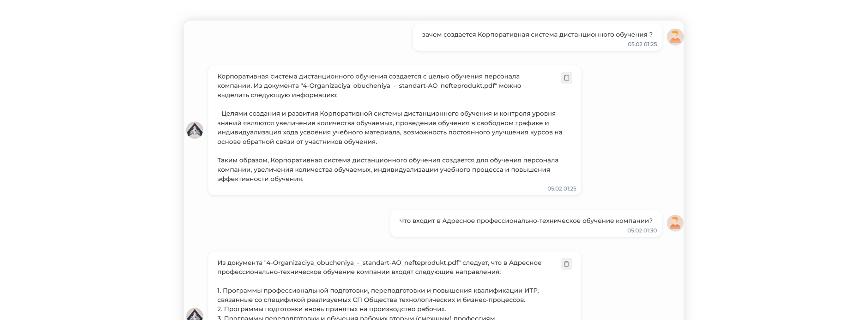Click list item '2. Программы подготовки вновь принятых'
This screenshot has height=320, width=868.
(332, 309)
